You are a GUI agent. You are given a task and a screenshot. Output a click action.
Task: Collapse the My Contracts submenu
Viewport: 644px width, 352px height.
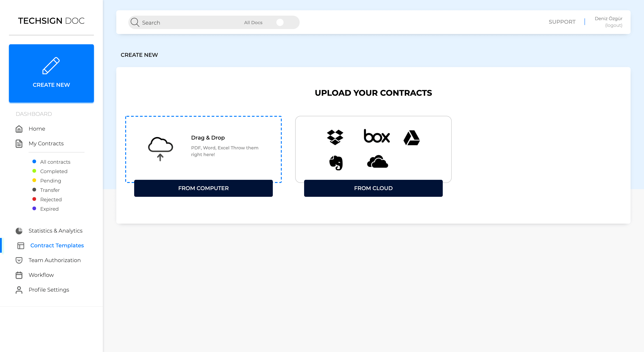(46, 144)
